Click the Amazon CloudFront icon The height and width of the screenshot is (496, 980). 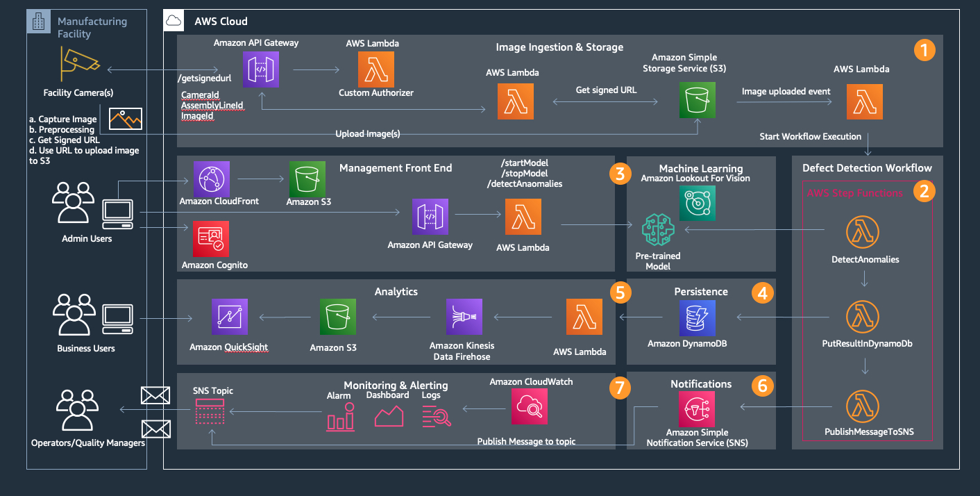212,178
